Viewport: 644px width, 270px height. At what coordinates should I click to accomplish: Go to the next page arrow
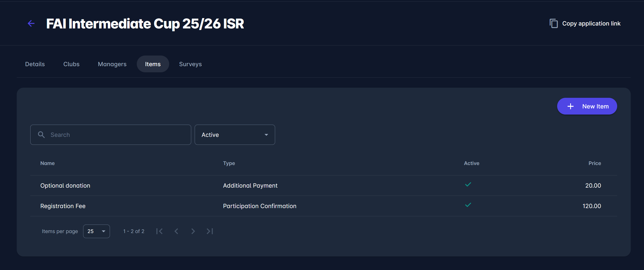pos(193,231)
